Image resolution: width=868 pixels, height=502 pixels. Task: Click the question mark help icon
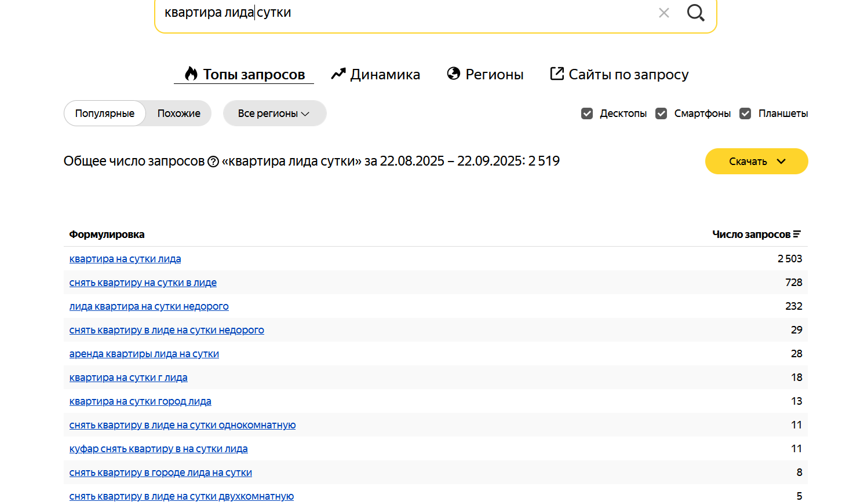coord(213,162)
